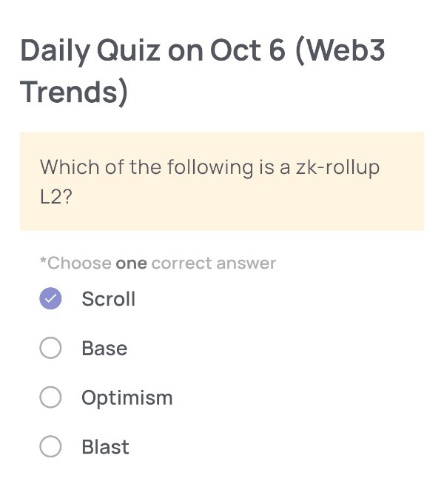
Task: Pick the Blast radio button
Action: tap(50, 447)
